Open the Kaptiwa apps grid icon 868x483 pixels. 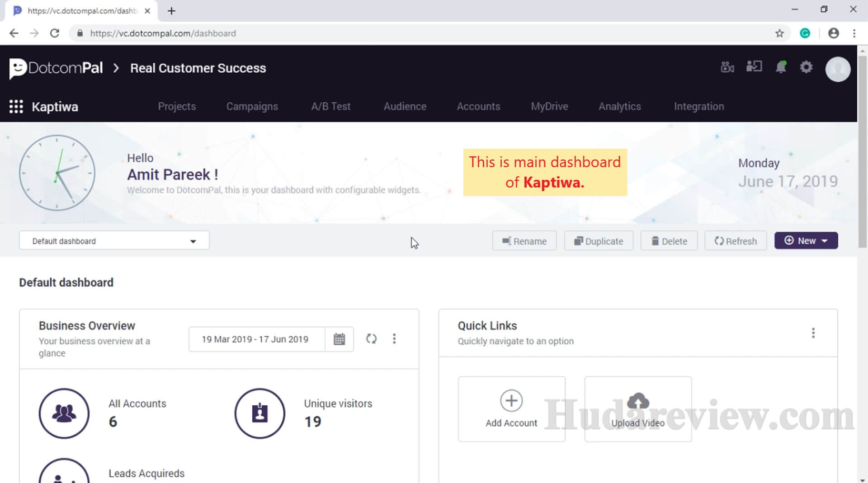tap(16, 107)
